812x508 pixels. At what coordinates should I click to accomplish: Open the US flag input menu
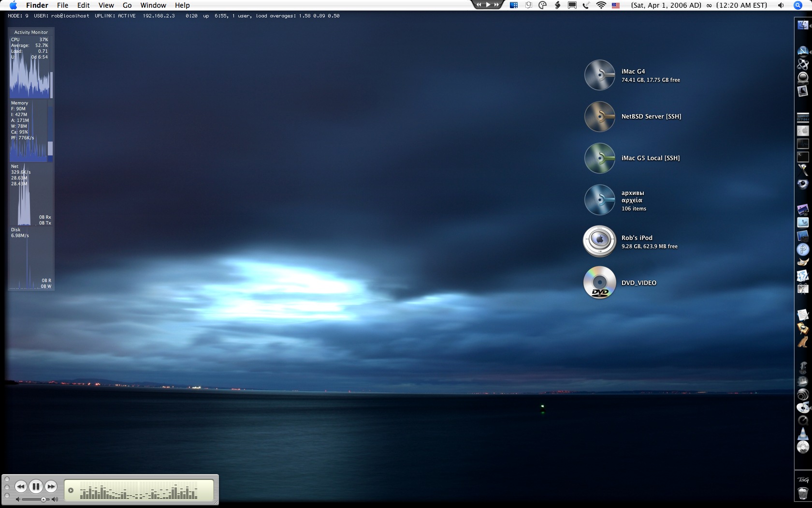coord(616,5)
